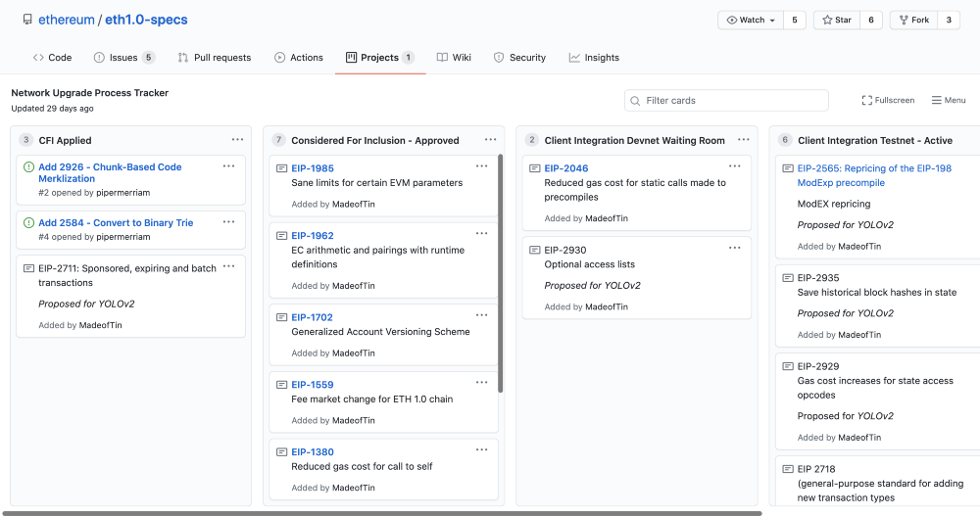This screenshot has width=980, height=517.
Task: Open the Actions tab
Action: (299, 58)
